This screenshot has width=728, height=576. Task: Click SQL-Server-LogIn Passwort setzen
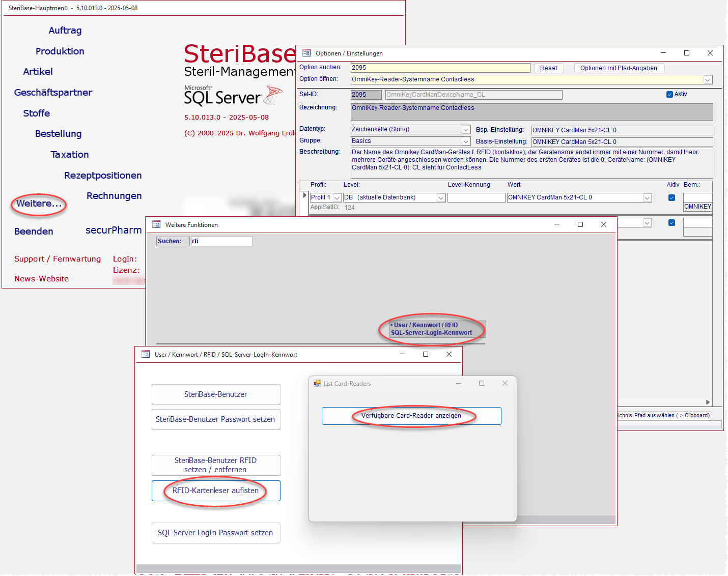(x=216, y=533)
